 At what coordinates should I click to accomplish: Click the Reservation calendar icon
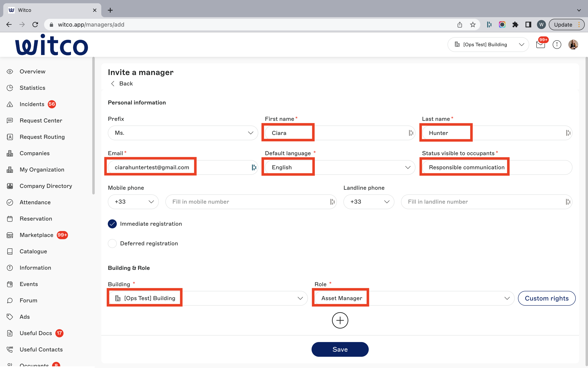[x=10, y=219]
